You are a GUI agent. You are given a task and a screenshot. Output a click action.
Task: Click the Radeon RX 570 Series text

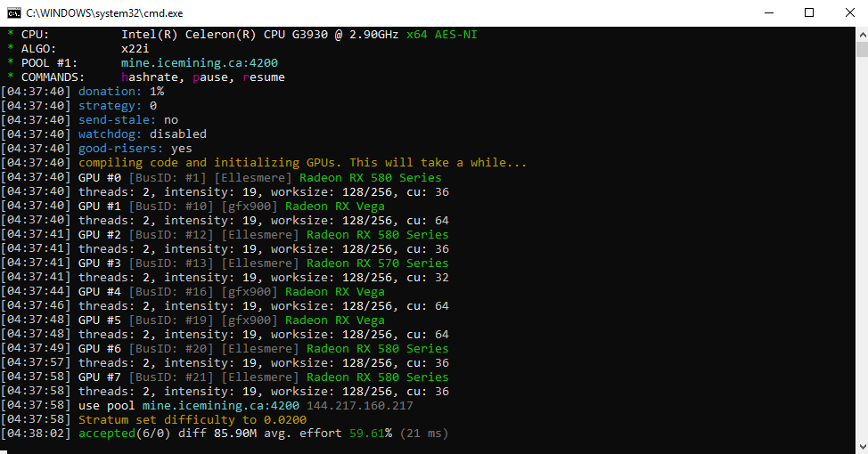(x=378, y=263)
